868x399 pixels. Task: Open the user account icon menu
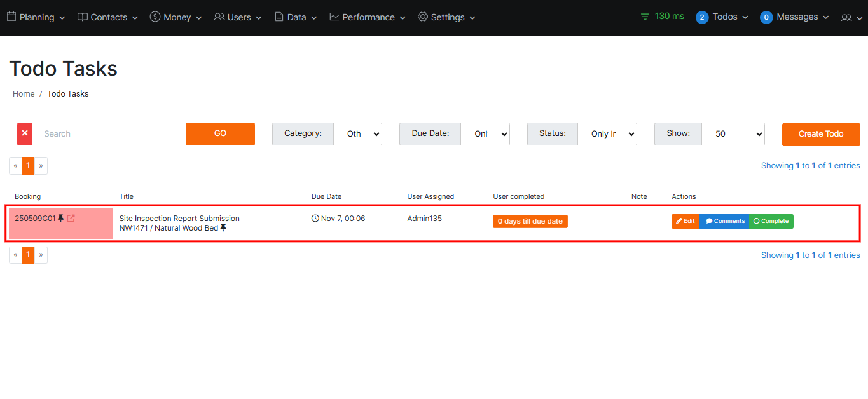[x=850, y=18]
